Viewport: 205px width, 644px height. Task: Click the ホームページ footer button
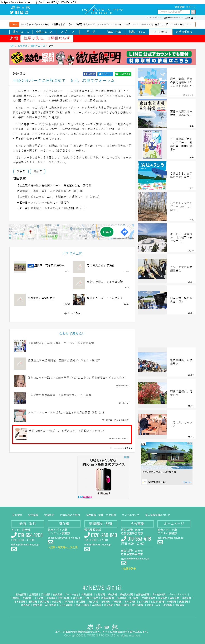(x=174, y=524)
